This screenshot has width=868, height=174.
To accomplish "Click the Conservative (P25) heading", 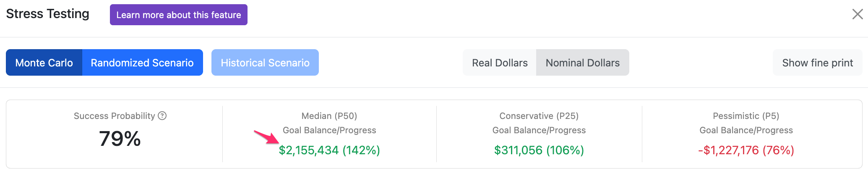I will click(x=539, y=116).
